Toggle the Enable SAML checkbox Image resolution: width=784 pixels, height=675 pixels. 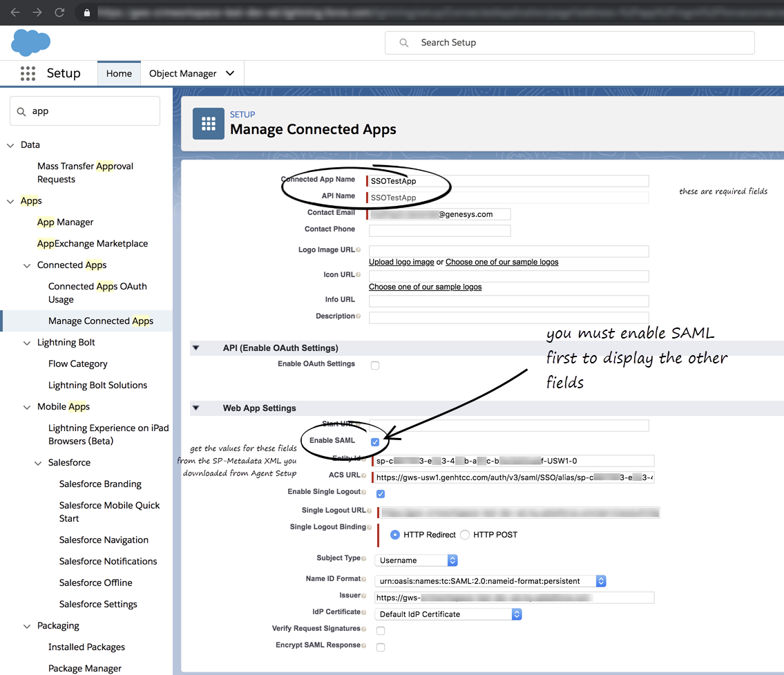point(375,442)
